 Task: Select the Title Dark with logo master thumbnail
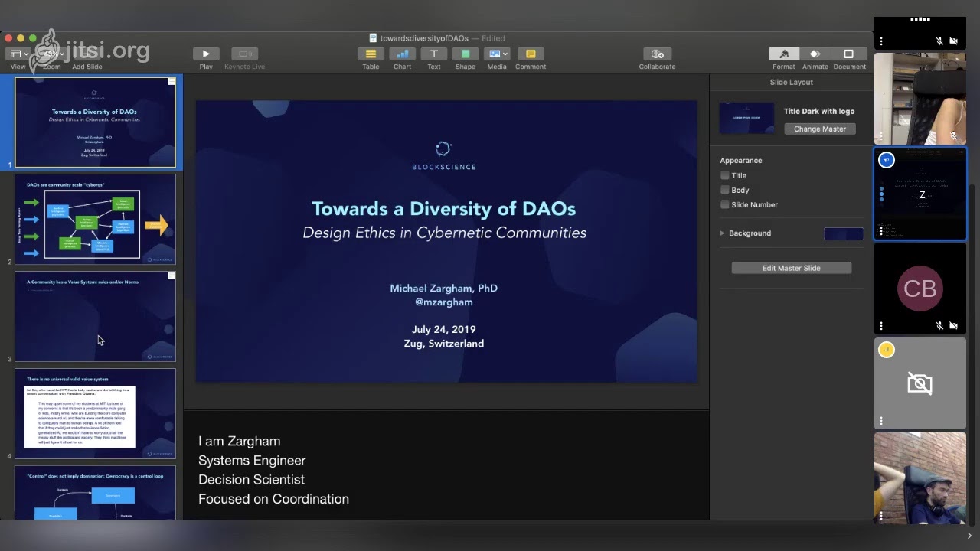746,119
